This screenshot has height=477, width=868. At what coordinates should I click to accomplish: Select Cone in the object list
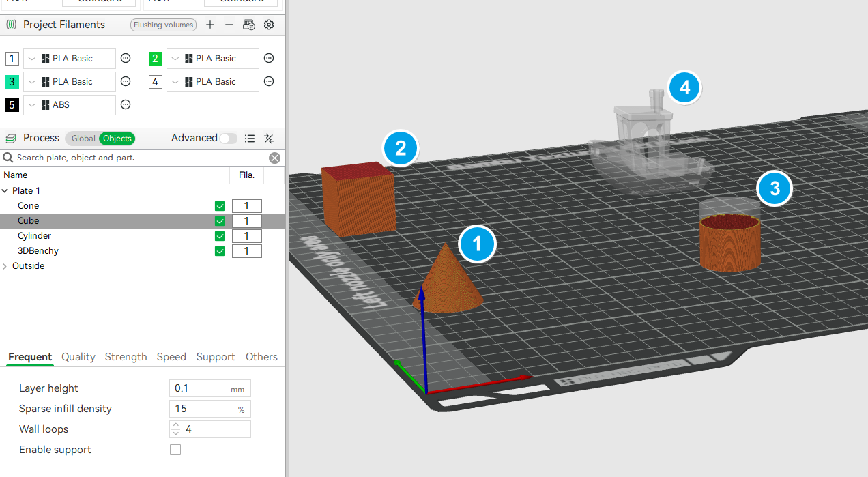click(29, 206)
